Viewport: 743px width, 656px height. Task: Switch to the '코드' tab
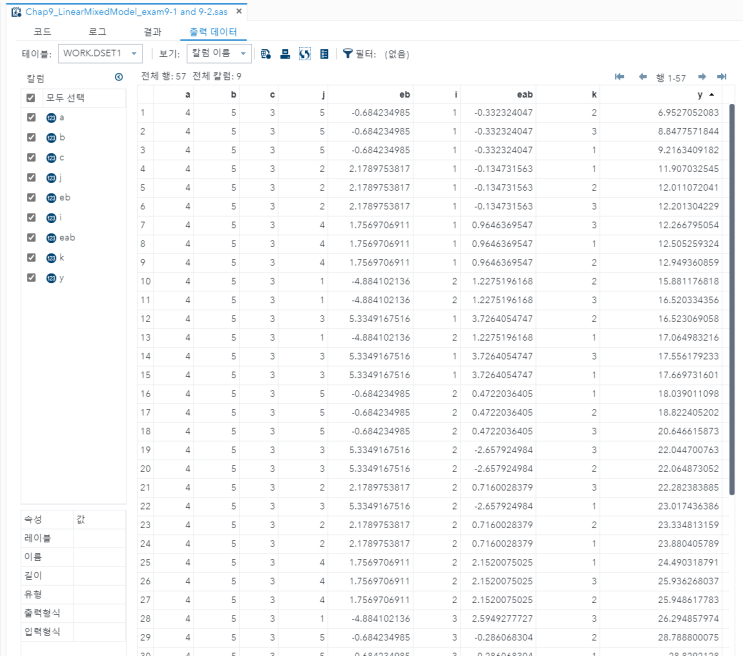click(x=43, y=32)
